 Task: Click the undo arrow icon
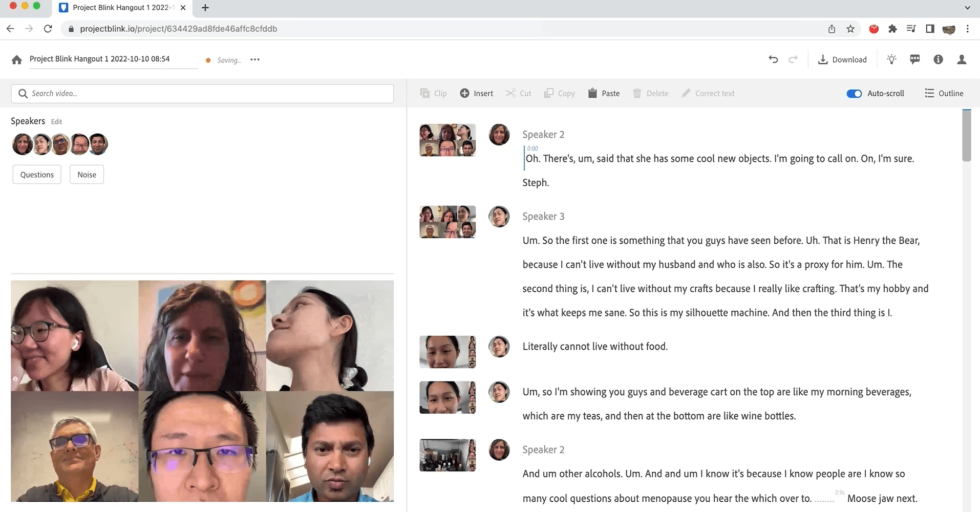coord(773,59)
